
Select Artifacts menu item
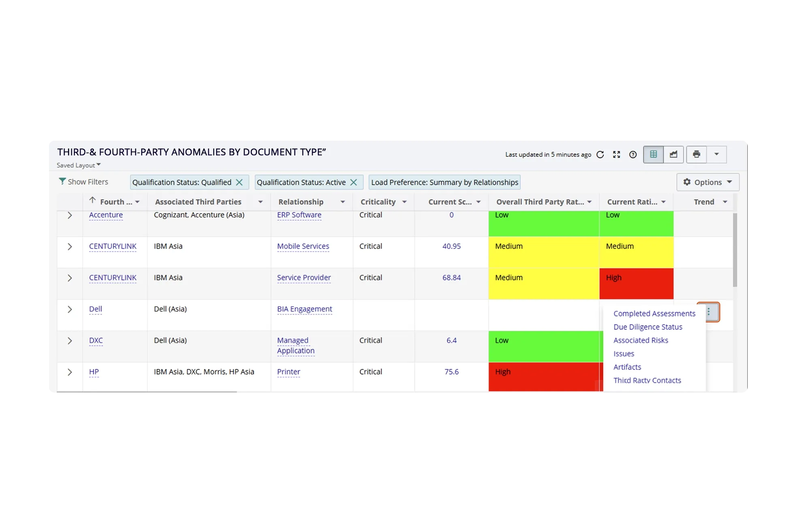pos(627,367)
